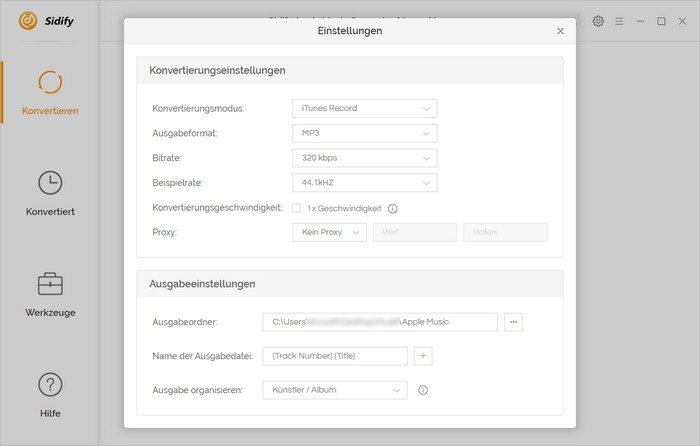Enable the 1x Geschwindigkeit checkbox

pos(297,209)
